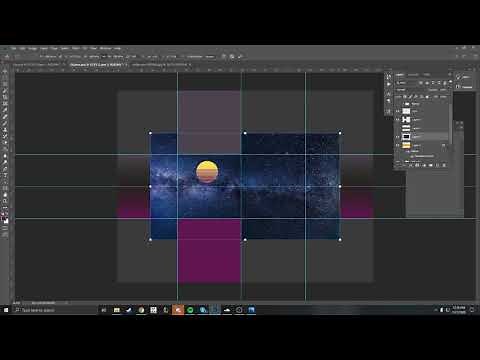Image resolution: width=480 pixels, height=360 pixels.
Task: Click the orange highlighted taskbar app
Action: coord(178,310)
